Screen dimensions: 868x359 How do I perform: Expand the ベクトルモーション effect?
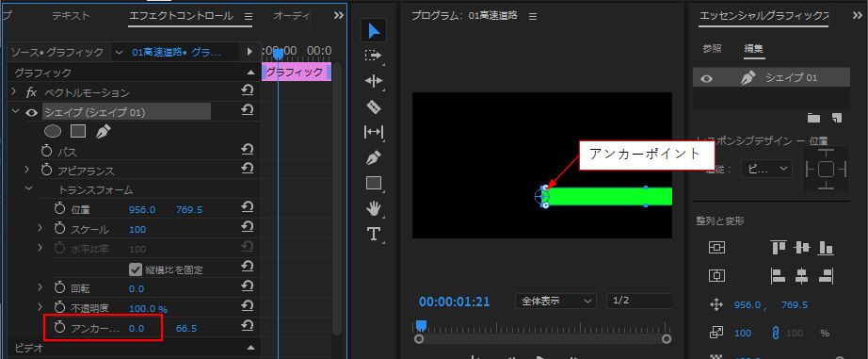click(14, 91)
